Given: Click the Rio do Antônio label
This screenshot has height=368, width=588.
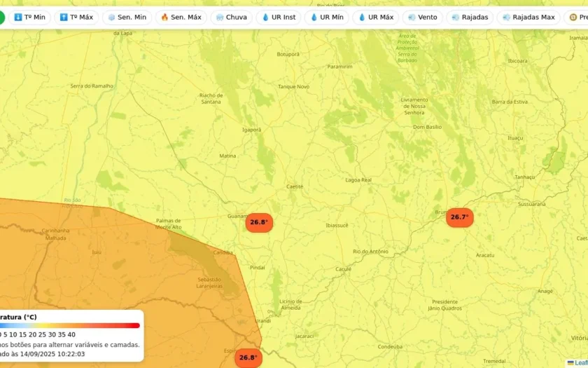Looking at the screenshot, I should click(x=370, y=252).
